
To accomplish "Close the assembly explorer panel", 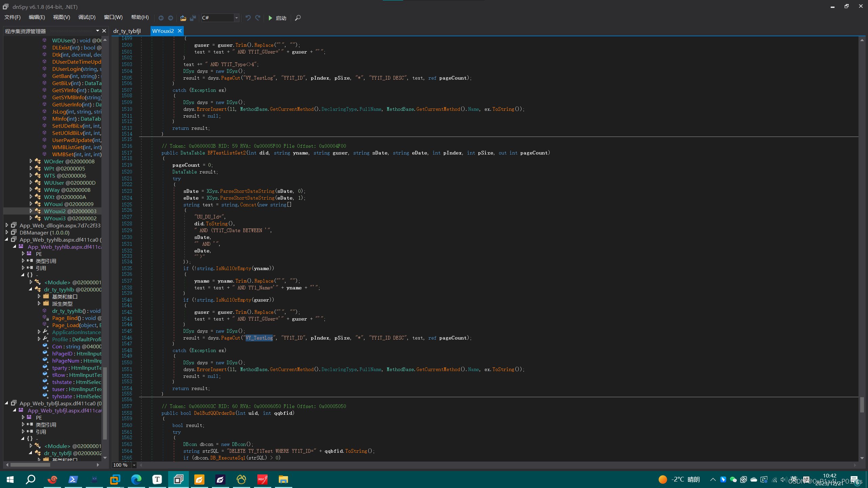I will pos(104,31).
